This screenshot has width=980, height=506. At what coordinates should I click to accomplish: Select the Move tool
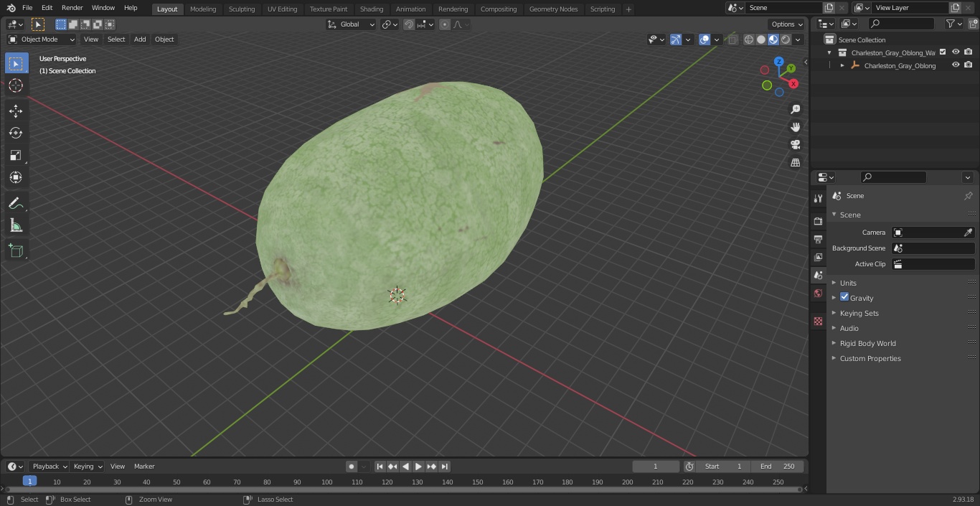click(x=16, y=111)
